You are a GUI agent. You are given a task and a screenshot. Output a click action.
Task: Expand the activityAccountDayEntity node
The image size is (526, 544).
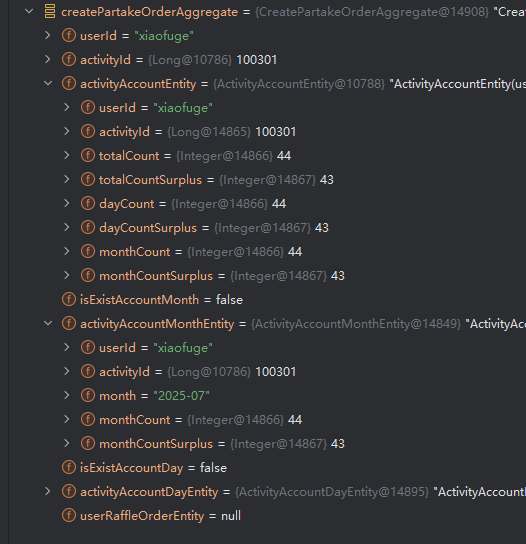coord(48,491)
